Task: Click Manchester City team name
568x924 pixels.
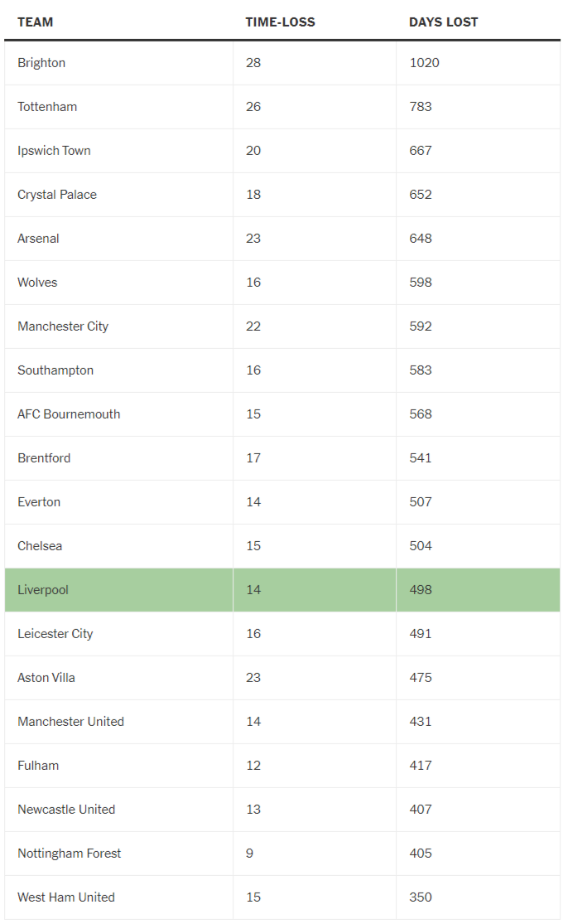Action: pyautogui.click(x=63, y=327)
